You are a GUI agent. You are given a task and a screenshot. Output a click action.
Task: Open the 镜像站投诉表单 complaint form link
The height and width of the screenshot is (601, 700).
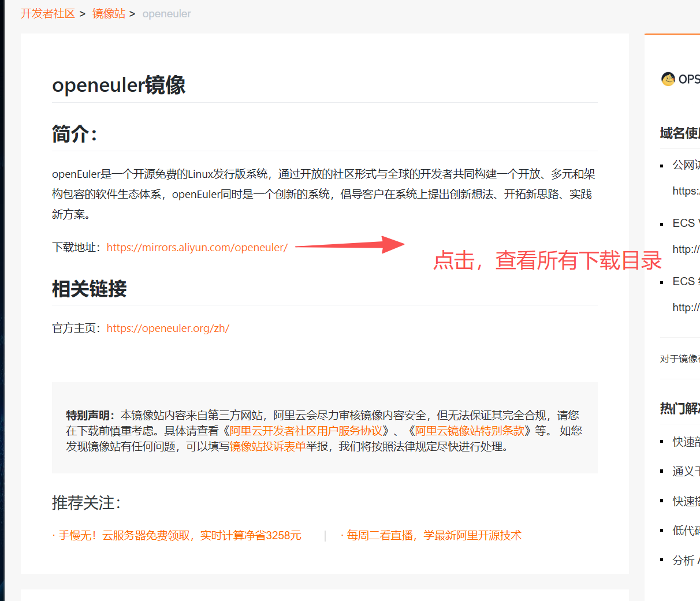click(267, 446)
